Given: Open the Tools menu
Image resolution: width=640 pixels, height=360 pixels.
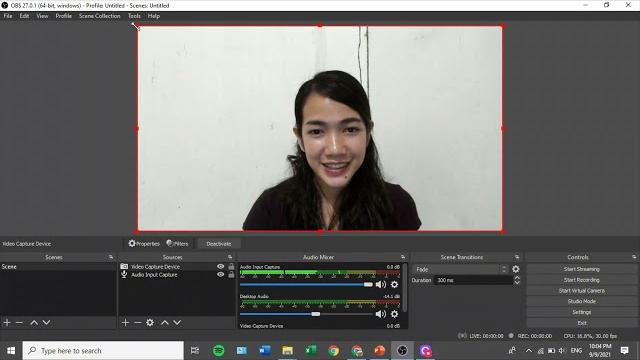Looking at the screenshot, I should tap(134, 16).
